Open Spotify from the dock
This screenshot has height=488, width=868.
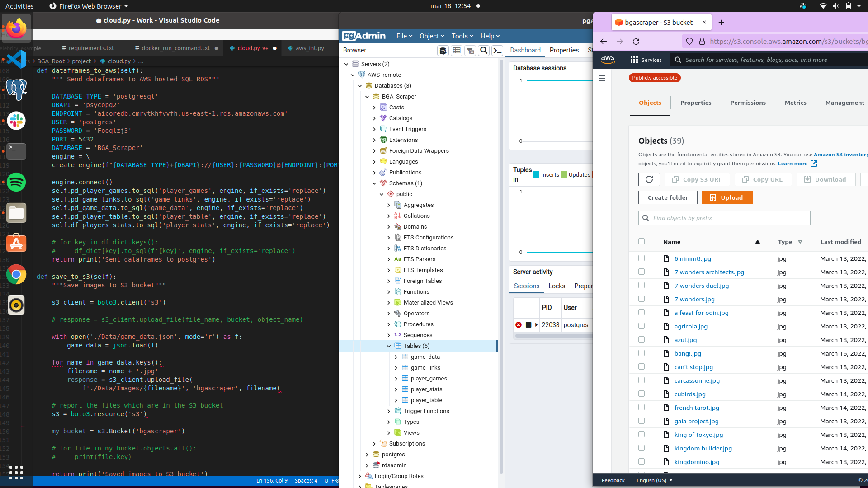tap(16, 182)
